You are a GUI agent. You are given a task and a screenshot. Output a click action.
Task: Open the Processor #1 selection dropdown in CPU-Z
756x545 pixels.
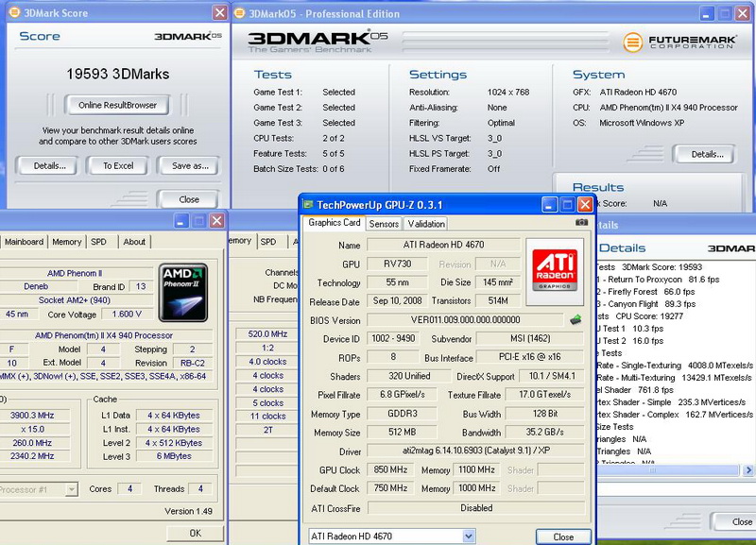coord(72,489)
